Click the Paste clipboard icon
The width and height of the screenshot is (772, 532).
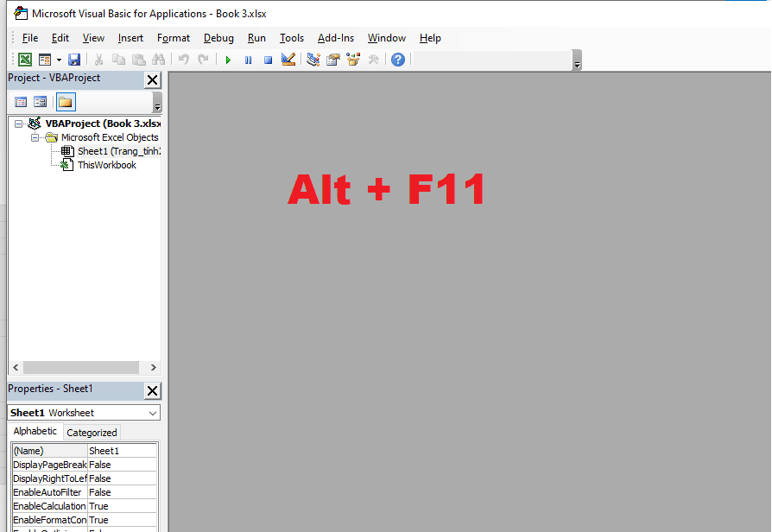tap(139, 60)
